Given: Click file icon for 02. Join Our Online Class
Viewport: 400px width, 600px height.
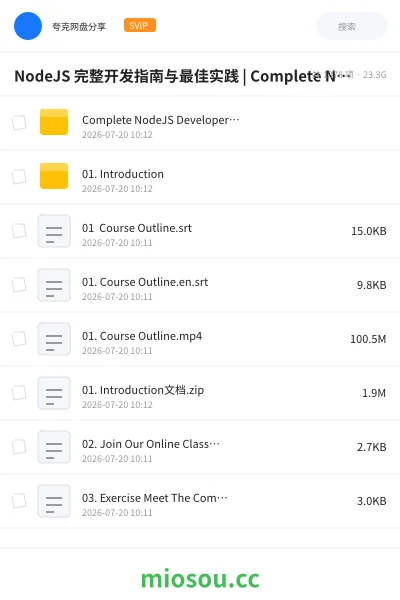Looking at the screenshot, I should [54, 447].
